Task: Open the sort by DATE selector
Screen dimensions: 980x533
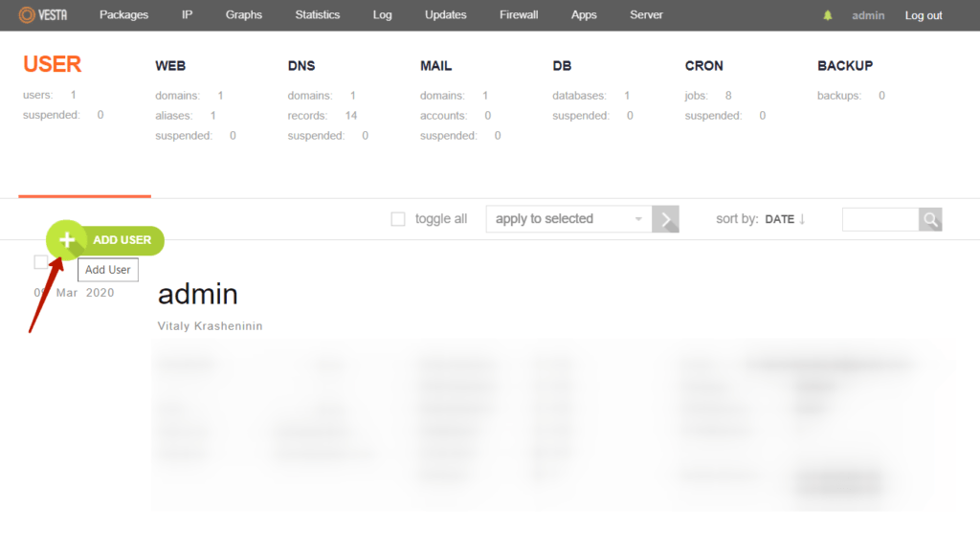Action: click(779, 219)
